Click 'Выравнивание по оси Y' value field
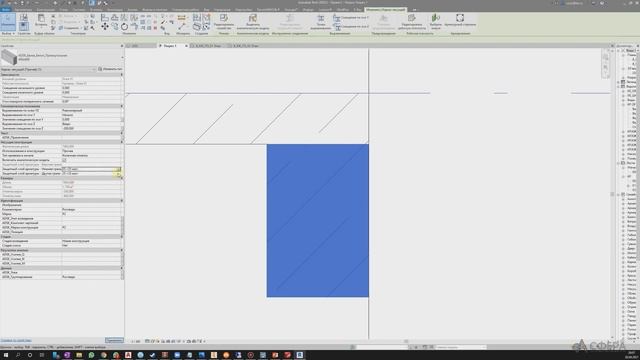The height and width of the screenshot is (360, 640). coord(91,115)
